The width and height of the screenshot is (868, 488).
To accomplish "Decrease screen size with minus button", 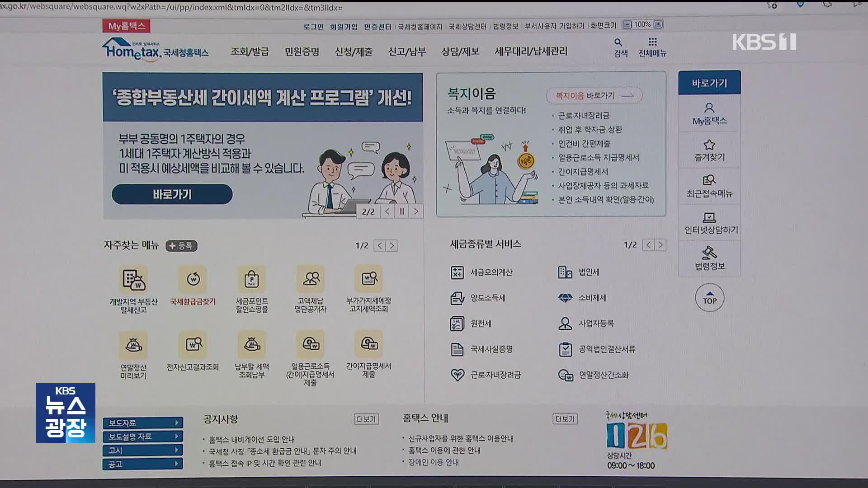I will tap(627, 25).
